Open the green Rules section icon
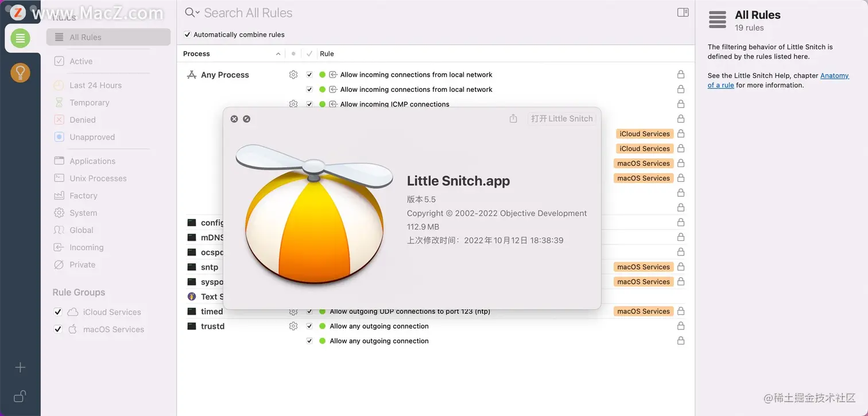This screenshot has width=868, height=416. 20,38
